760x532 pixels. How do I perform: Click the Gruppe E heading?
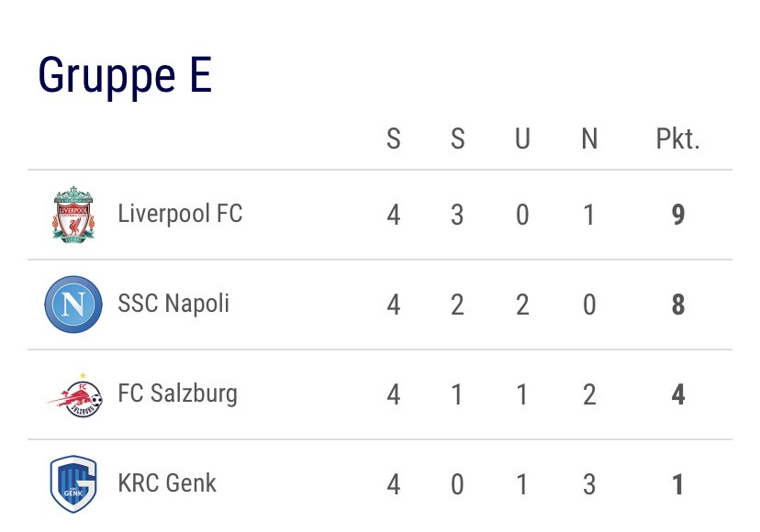click(125, 76)
